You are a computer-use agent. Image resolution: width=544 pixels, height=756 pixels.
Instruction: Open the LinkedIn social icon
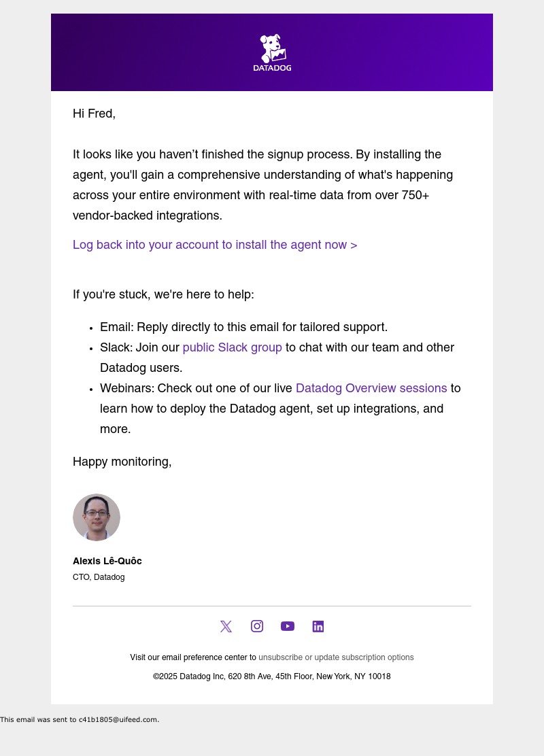(318, 626)
